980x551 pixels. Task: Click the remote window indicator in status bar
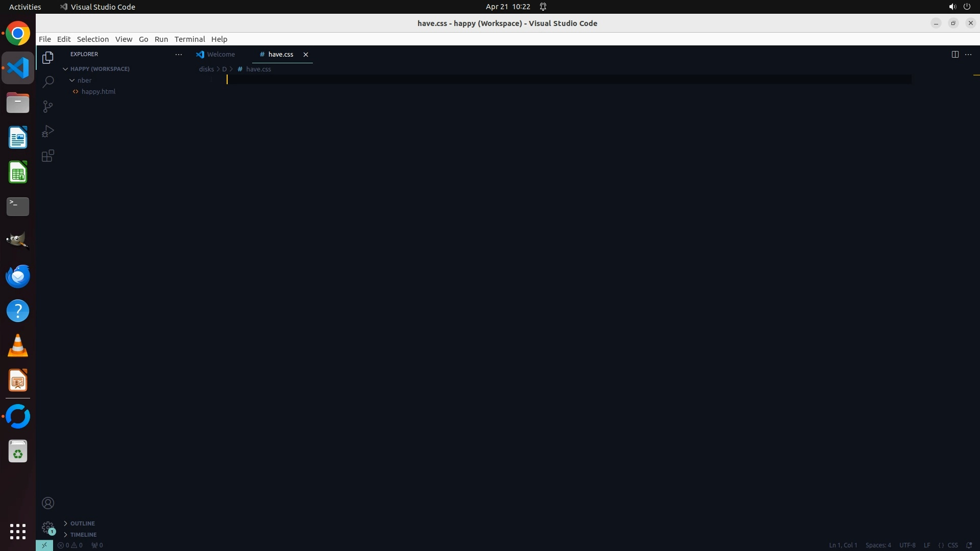[x=44, y=545]
